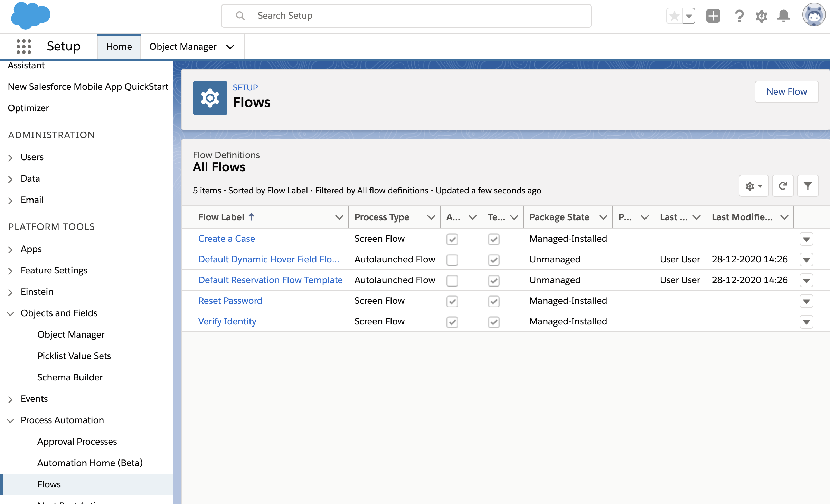
Task: Open the App Launcher dots icon
Action: (24, 46)
